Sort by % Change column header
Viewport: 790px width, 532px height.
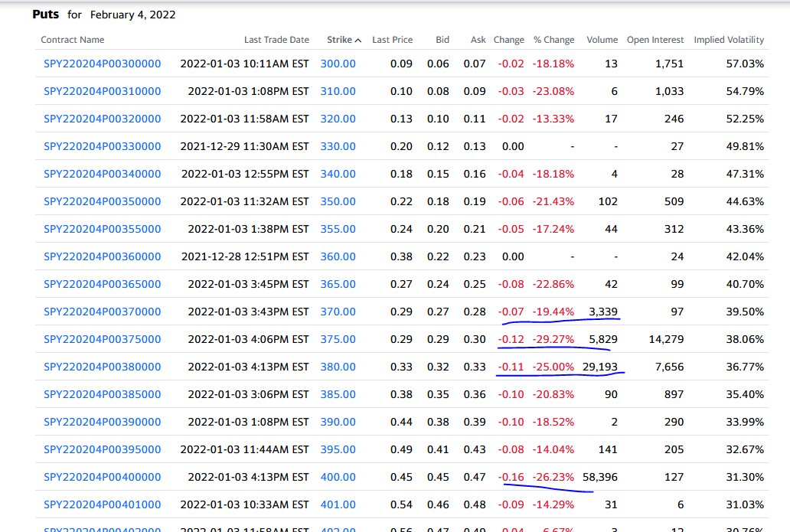coord(554,40)
